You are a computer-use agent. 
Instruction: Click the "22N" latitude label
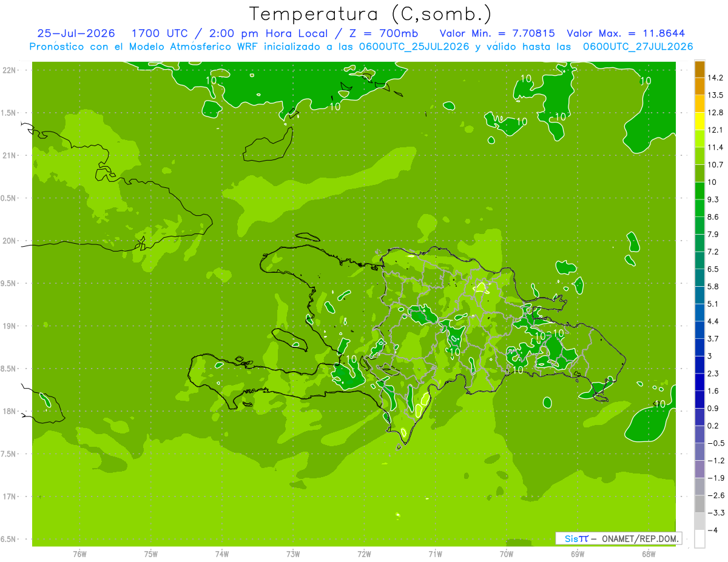pyautogui.click(x=9, y=70)
